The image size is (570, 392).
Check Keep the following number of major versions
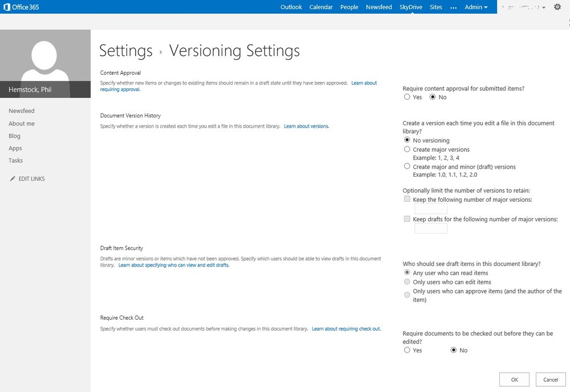pos(407,199)
